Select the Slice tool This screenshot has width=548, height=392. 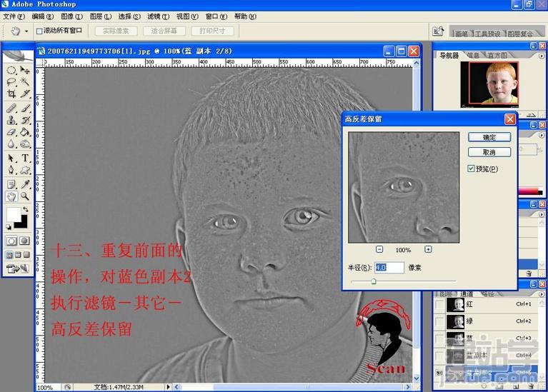coord(25,94)
